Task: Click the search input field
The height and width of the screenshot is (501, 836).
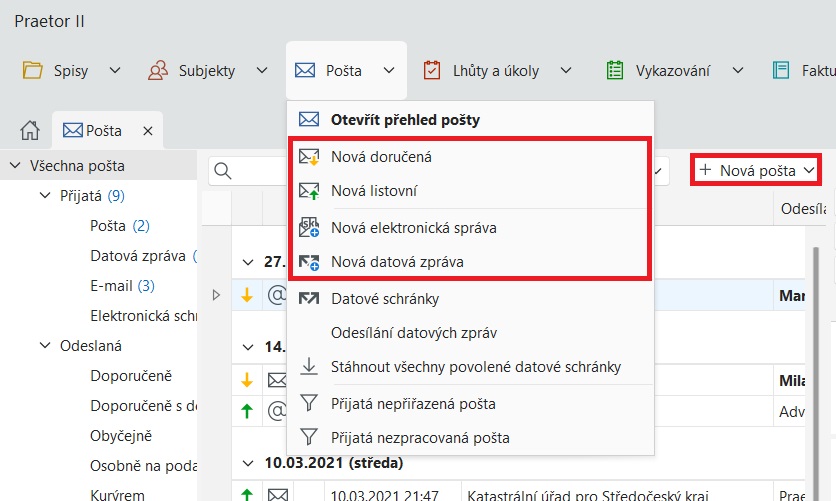Action: [250, 170]
